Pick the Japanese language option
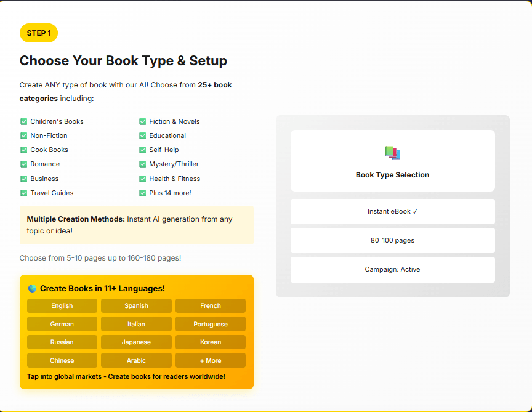Viewport: 532px width, 412px height. coord(136,342)
